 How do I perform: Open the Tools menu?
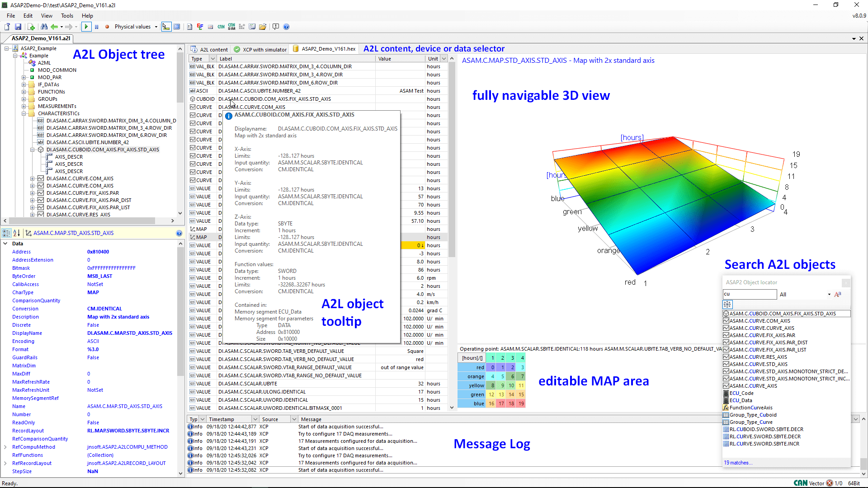[67, 15]
